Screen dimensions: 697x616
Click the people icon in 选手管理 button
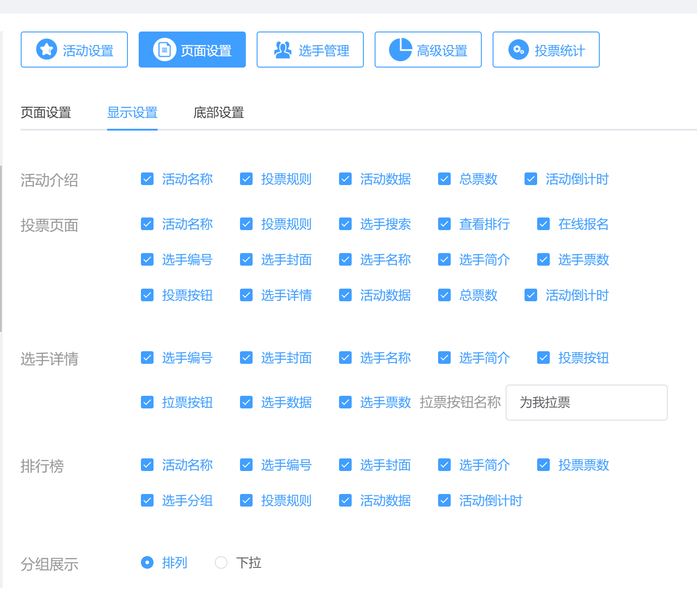click(283, 50)
